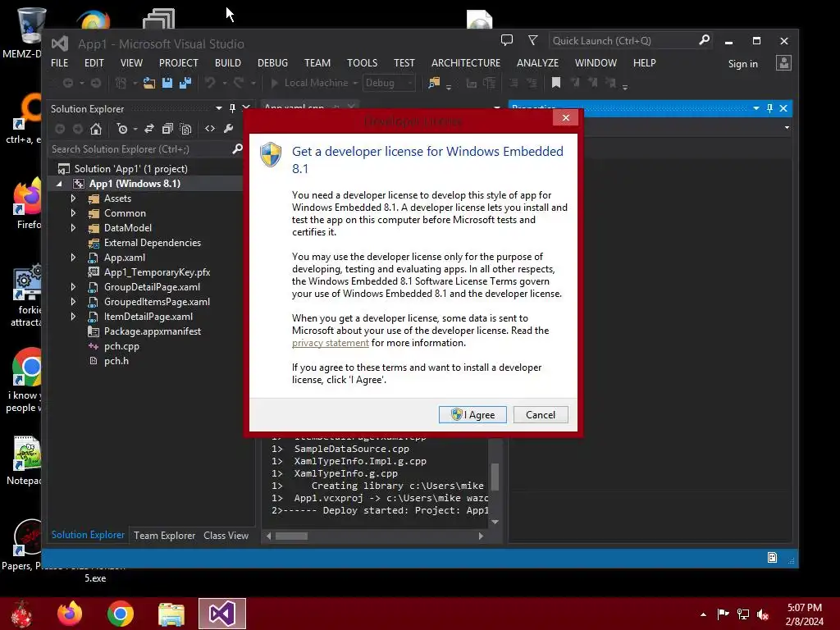This screenshot has height=630, width=840.
Task: Close the Developer License dialog
Action: pos(566,118)
